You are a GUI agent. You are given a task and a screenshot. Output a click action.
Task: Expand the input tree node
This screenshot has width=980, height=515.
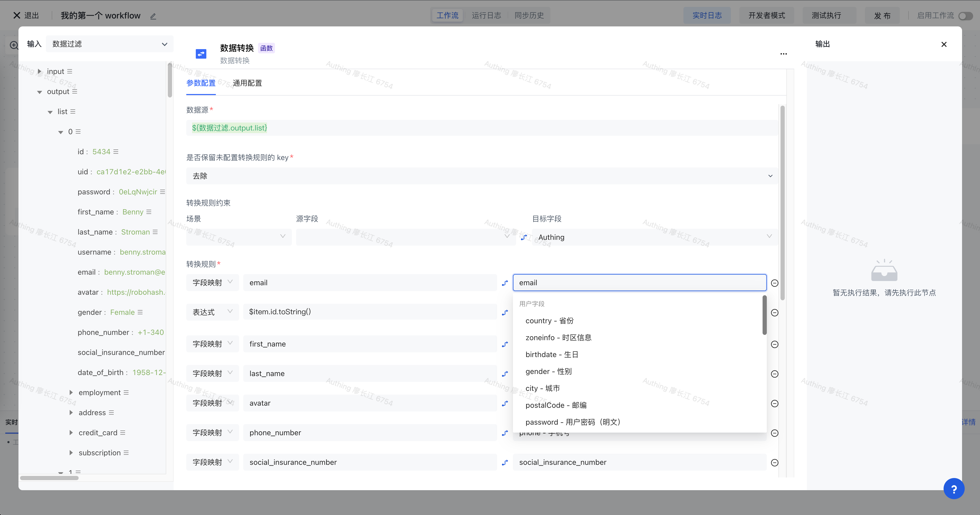[39, 72]
